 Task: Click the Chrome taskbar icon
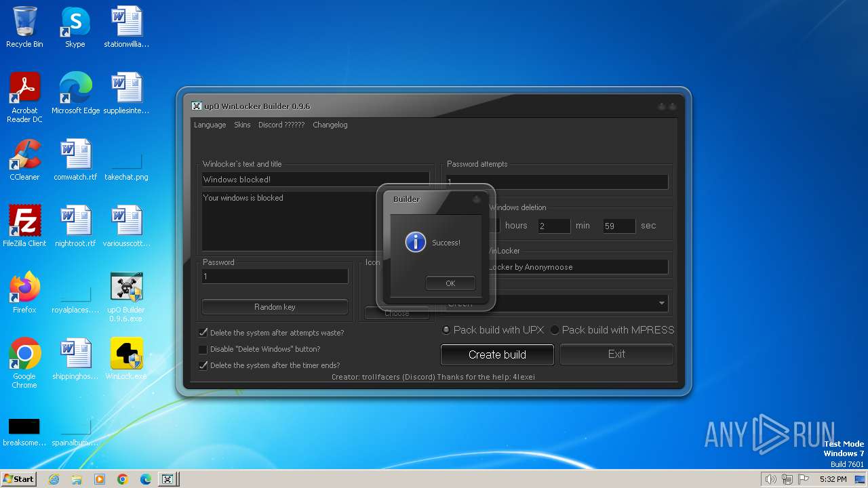pos(123,479)
